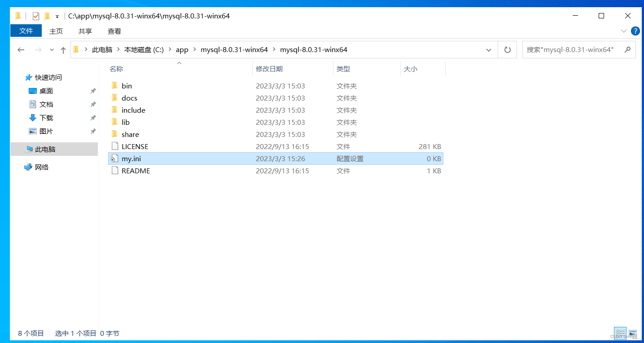Sort by 名称 column header

116,69
